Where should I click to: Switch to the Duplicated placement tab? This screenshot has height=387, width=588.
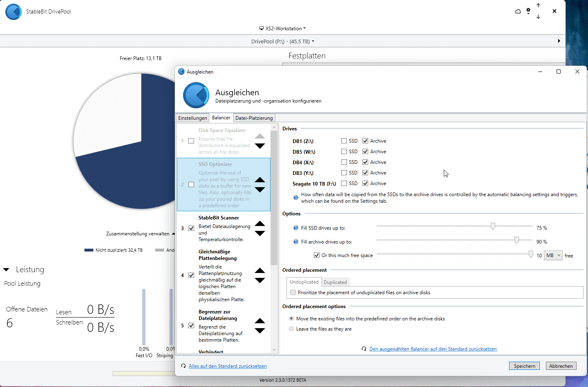(335, 282)
